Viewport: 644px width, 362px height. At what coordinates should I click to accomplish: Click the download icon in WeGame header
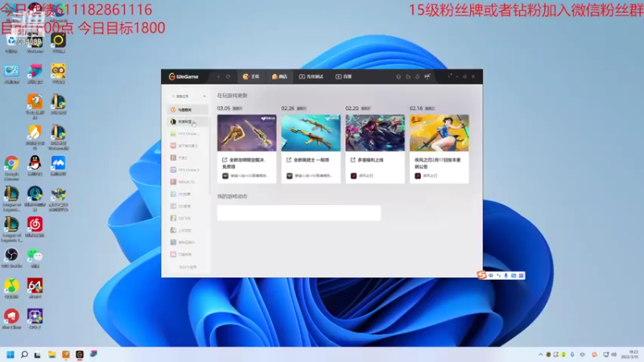pos(417,76)
